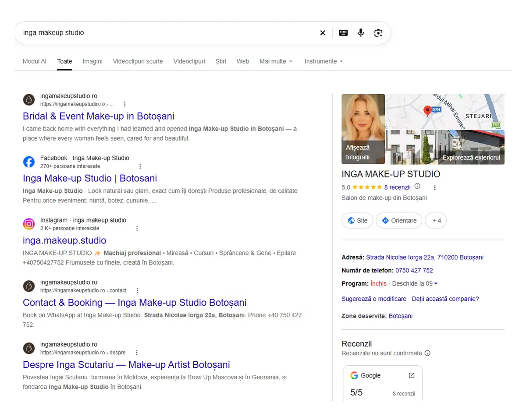526x420 pixels.
Task: Click the 'Recenzii' heading
Action: 356,344
